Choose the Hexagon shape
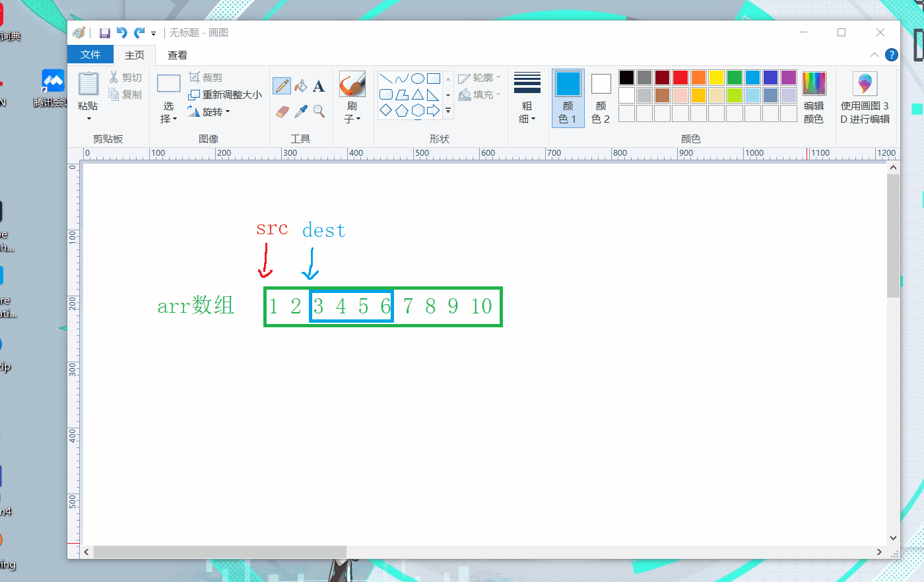The image size is (924, 582). tap(418, 110)
